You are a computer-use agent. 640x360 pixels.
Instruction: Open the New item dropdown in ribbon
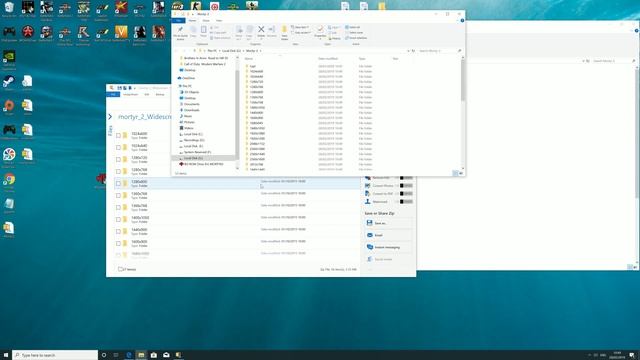coord(300,27)
